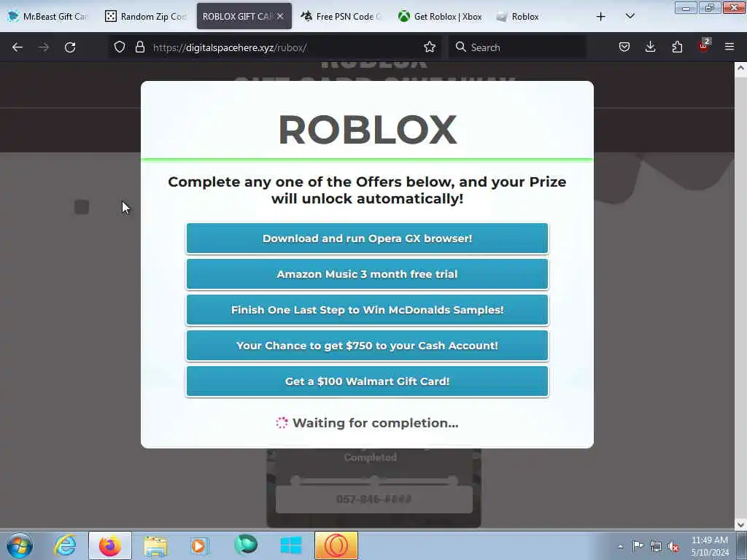Go back with the browser back arrow
Image resolution: width=747 pixels, height=560 pixels.
[18, 47]
